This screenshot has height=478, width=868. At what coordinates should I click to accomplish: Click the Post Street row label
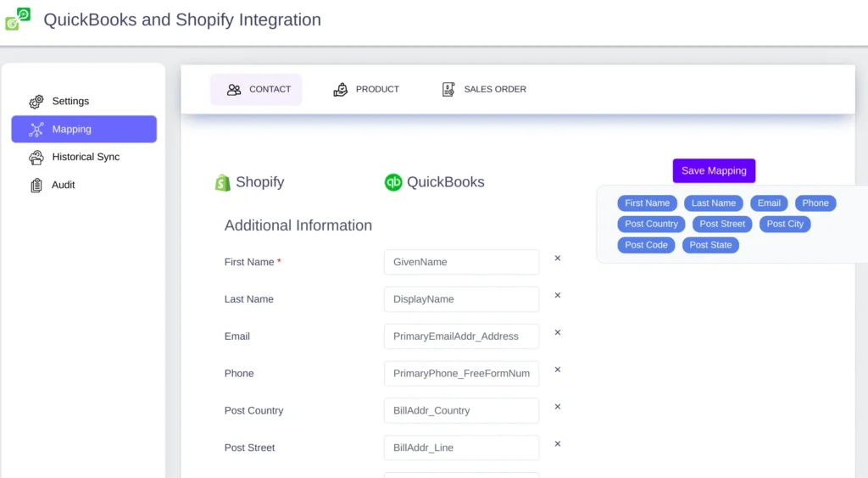pyautogui.click(x=249, y=447)
